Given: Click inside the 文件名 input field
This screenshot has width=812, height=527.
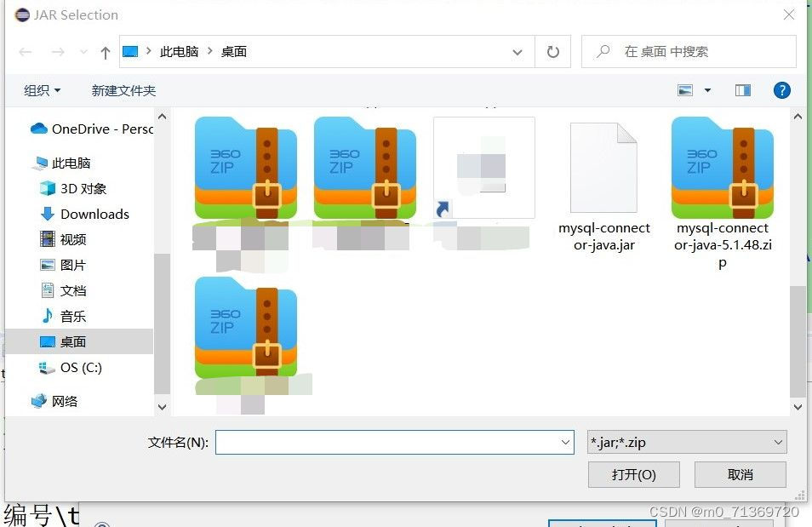Looking at the screenshot, I should point(383,442).
